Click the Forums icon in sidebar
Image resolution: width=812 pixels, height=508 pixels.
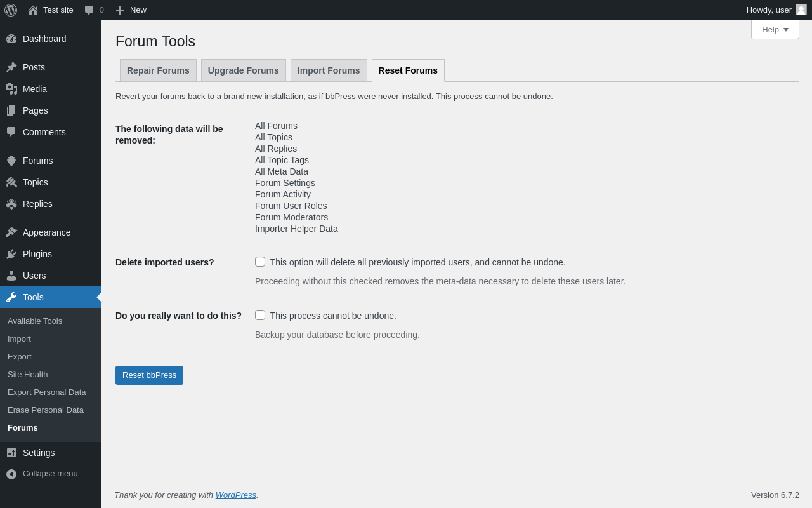tap(11, 161)
